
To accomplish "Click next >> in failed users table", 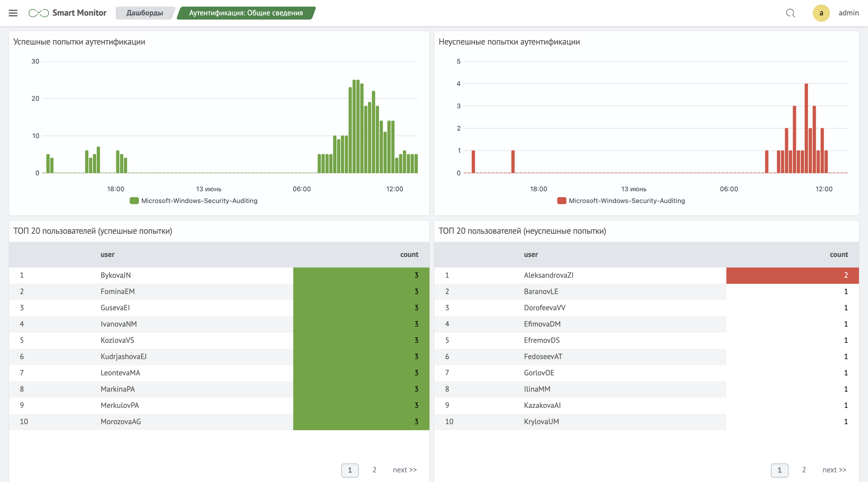I will pos(834,470).
